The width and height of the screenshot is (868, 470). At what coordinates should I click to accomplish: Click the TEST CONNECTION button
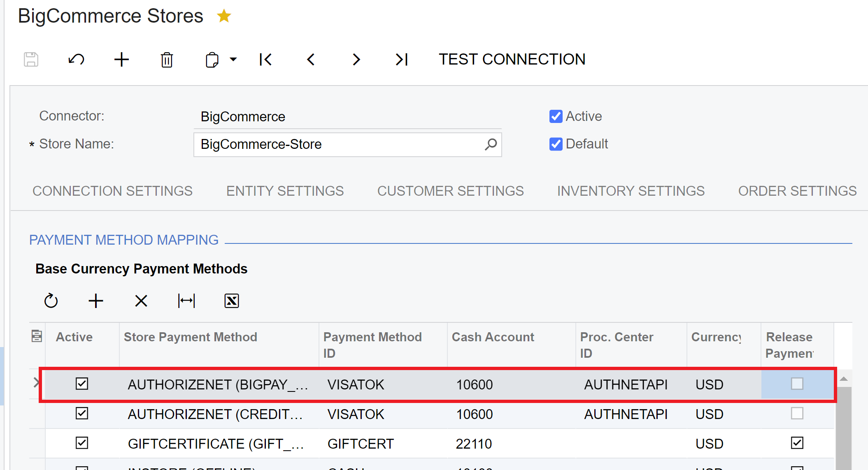tap(512, 59)
